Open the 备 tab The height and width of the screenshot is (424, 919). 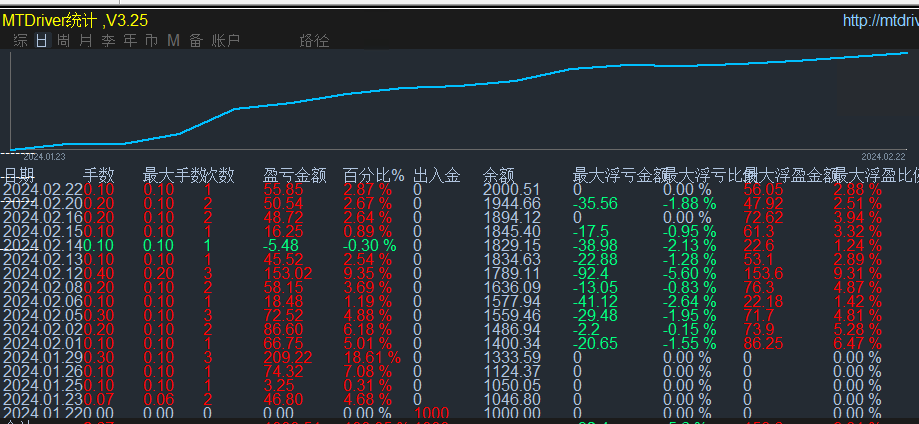(x=196, y=40)
